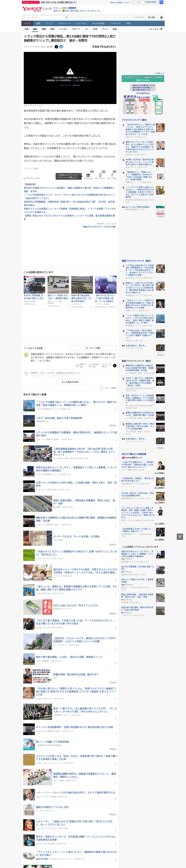Click the video player warning area
Screen dimensions: 186x868
tap(70, 78)
